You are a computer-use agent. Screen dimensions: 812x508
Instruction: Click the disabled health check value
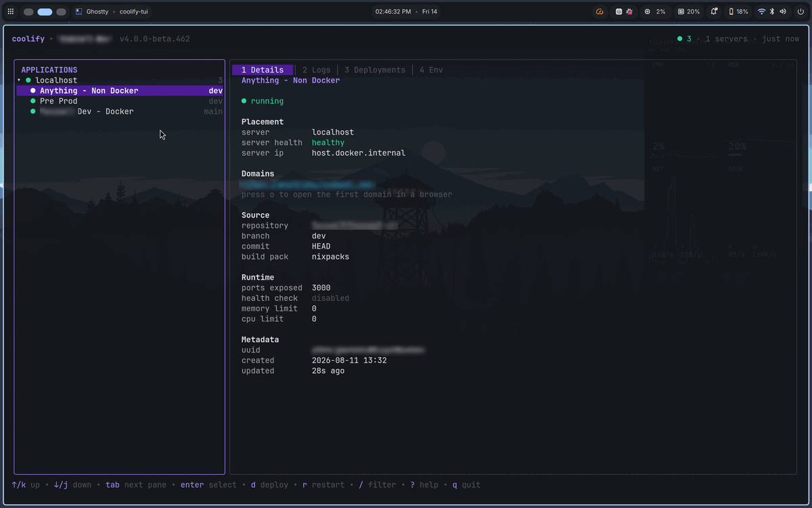(x=330, y=298)
